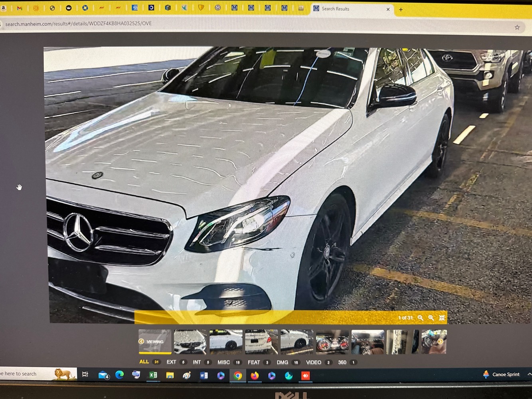
Task: Exit fullscreen photo viewer
Action: point(442,318)
